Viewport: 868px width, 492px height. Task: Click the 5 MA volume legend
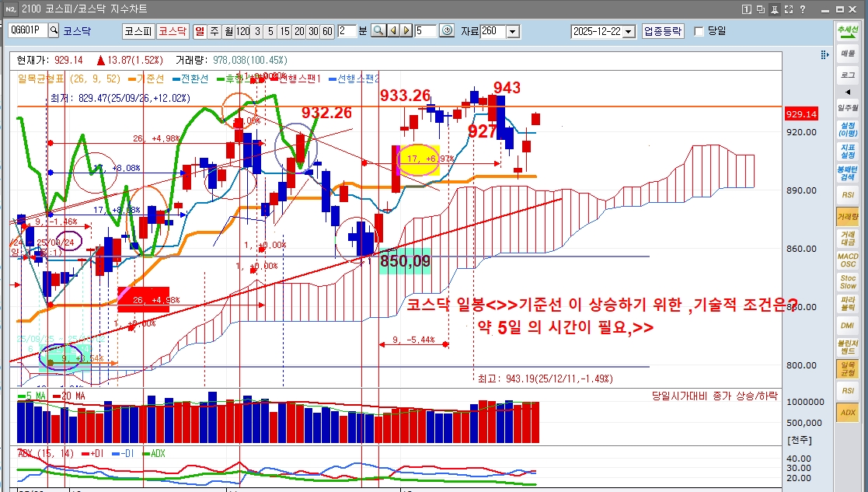(31, 396)
